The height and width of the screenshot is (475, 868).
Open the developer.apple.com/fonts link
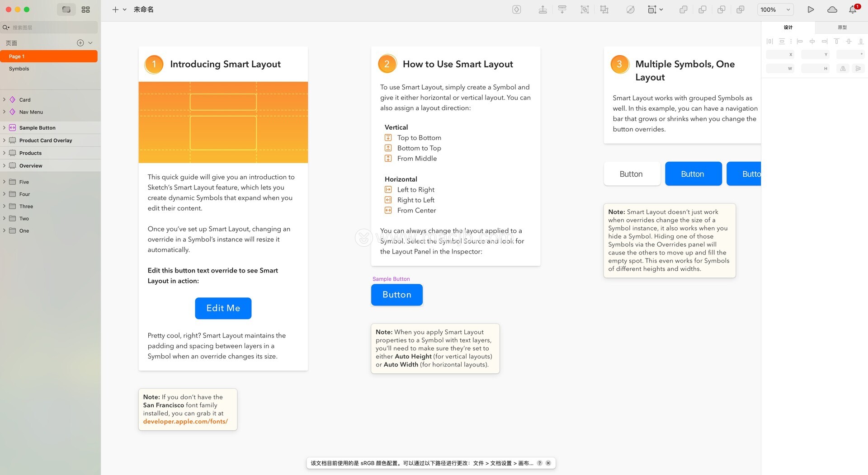click(x=185, y=422)
